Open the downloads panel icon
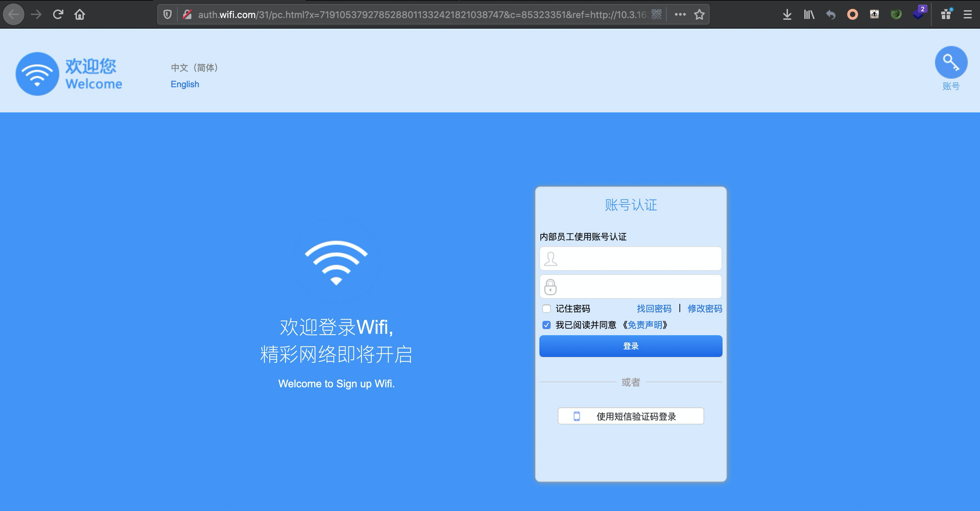This screenshot has height=511, width=980. click(x=787, y=14)
